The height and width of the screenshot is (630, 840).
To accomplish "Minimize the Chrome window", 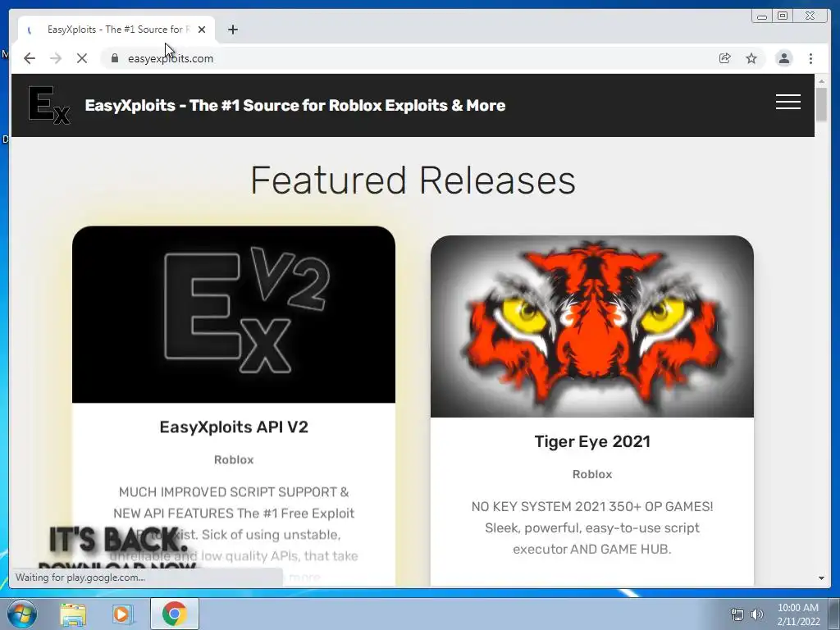I will (x=762, y=16).
